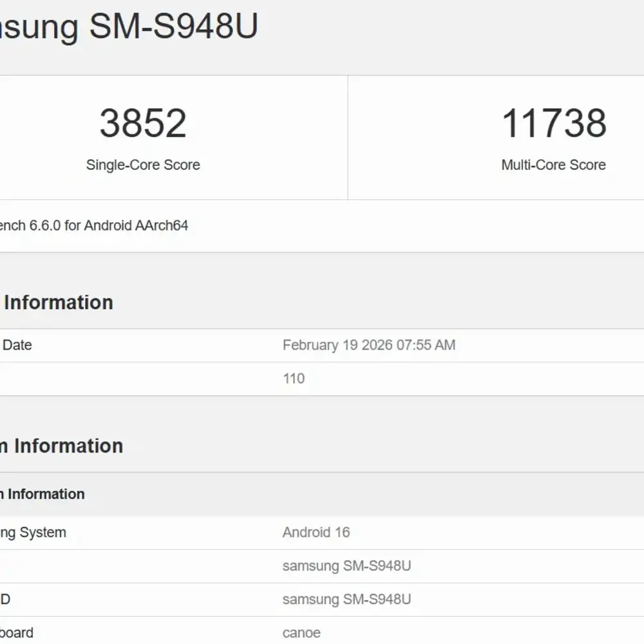The image size is (644, 644).
Task: Select the Android 16 value
Action: [x=316, y=533]
